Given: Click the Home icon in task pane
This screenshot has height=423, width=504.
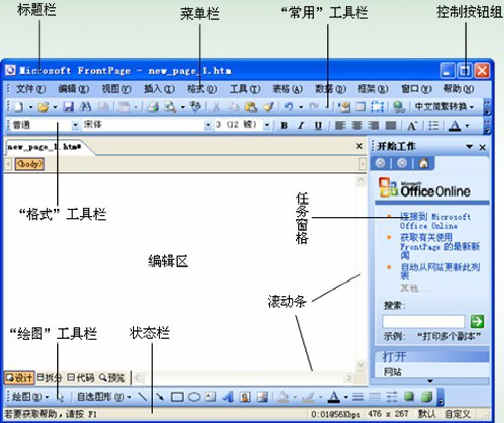Looking at the screenshot, I should tap(423, 163).
